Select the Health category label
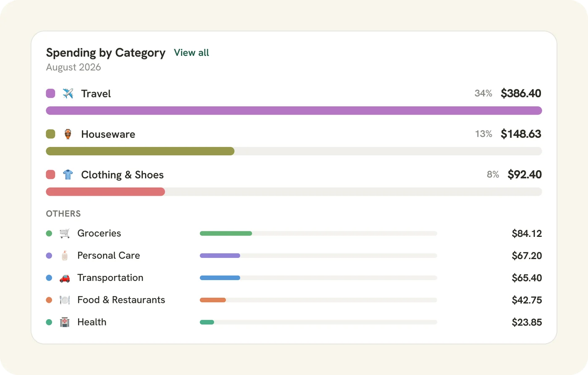 coord(92,322)
